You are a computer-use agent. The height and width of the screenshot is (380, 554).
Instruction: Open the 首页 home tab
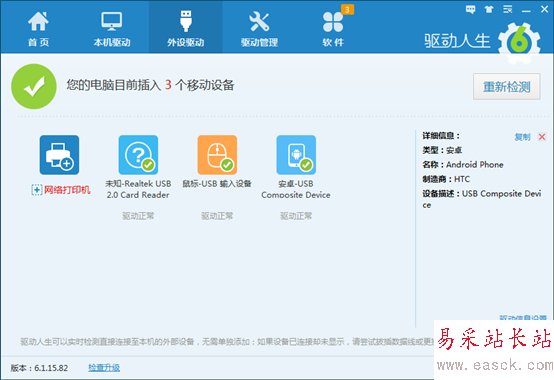point(38,28)
